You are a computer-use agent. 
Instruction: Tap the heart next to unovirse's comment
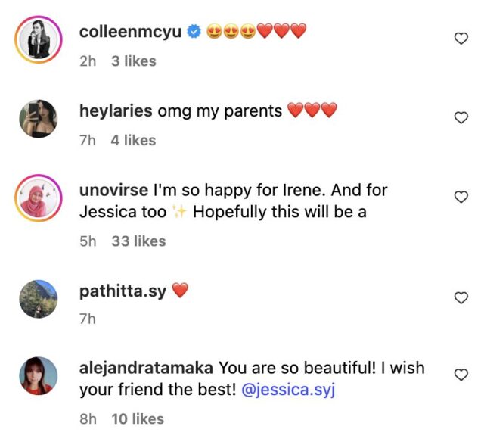(461, 197)
